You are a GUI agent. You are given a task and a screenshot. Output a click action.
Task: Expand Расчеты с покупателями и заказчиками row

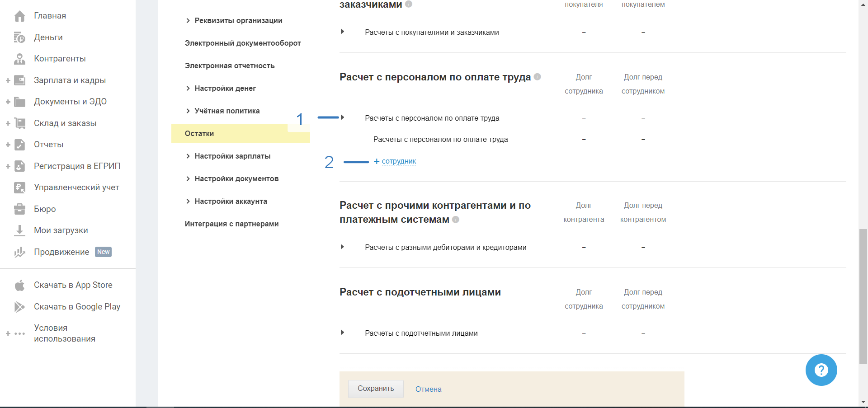(342, 32)
